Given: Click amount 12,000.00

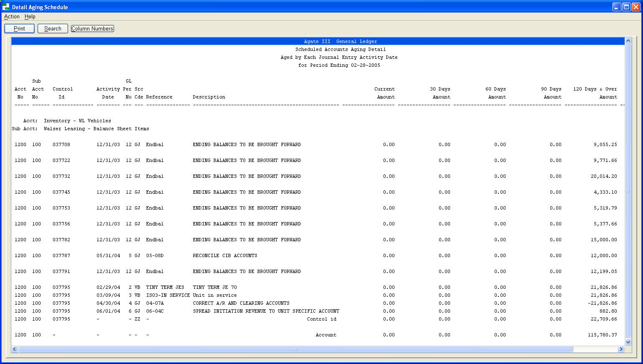Looking at the screenshot, I should tap(604, 255).
